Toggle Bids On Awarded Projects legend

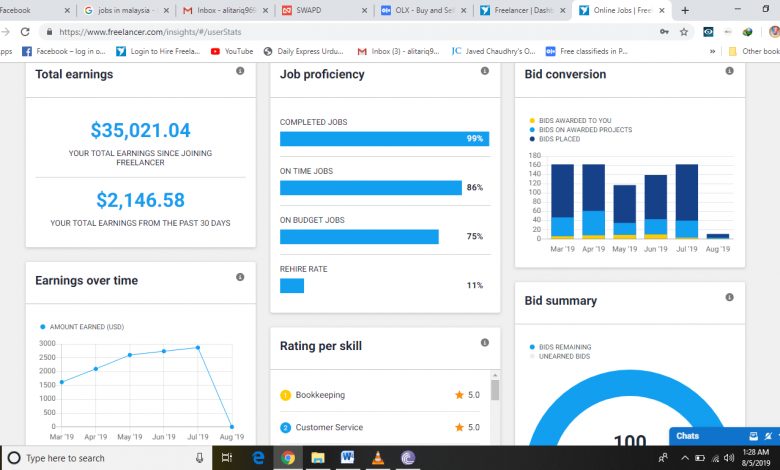coord(581,130)
